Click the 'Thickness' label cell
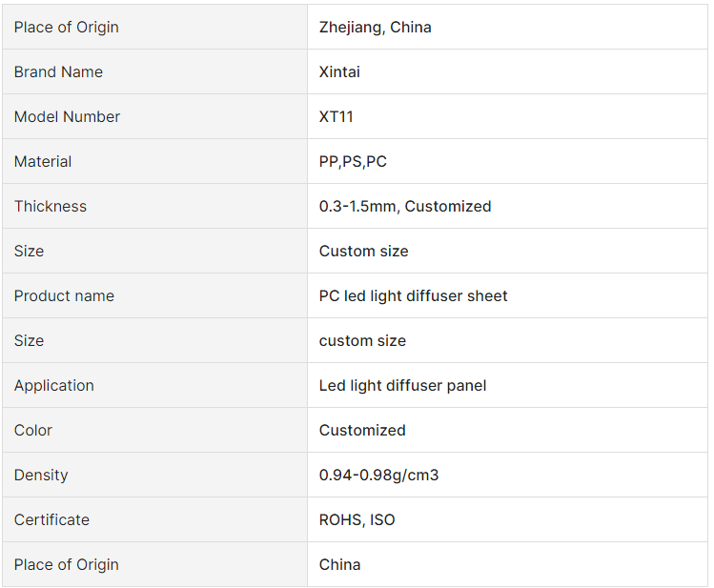Screen dimensions: 714x588 click(51, 207)
